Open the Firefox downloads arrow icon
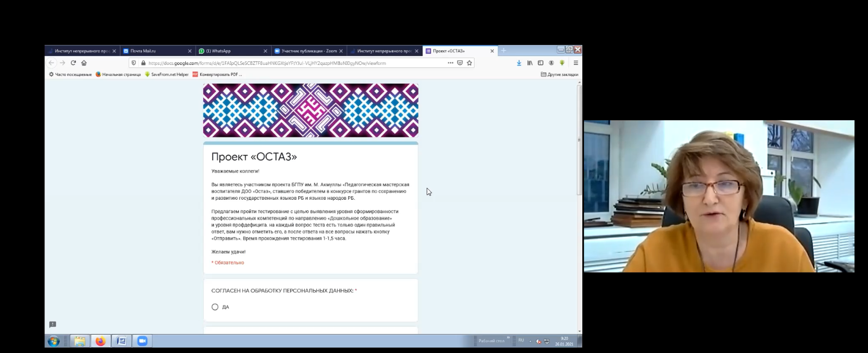 [x=519, y=63]
